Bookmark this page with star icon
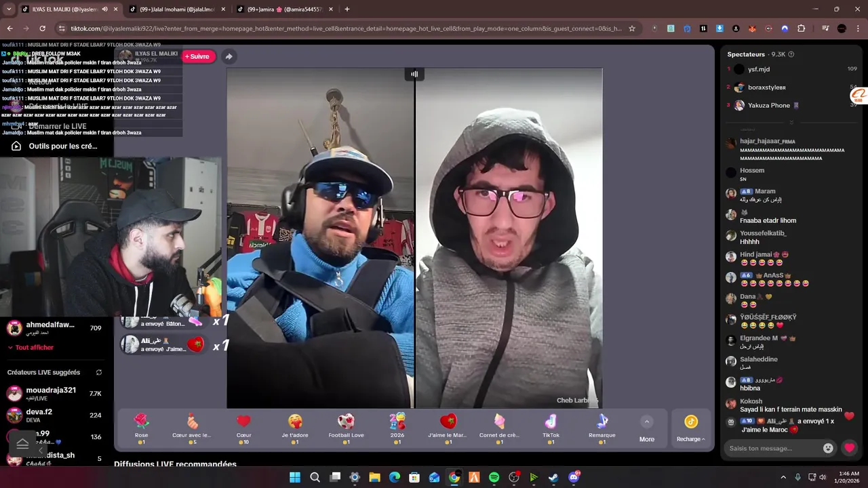Screen dimensions: 868x488 632,28
